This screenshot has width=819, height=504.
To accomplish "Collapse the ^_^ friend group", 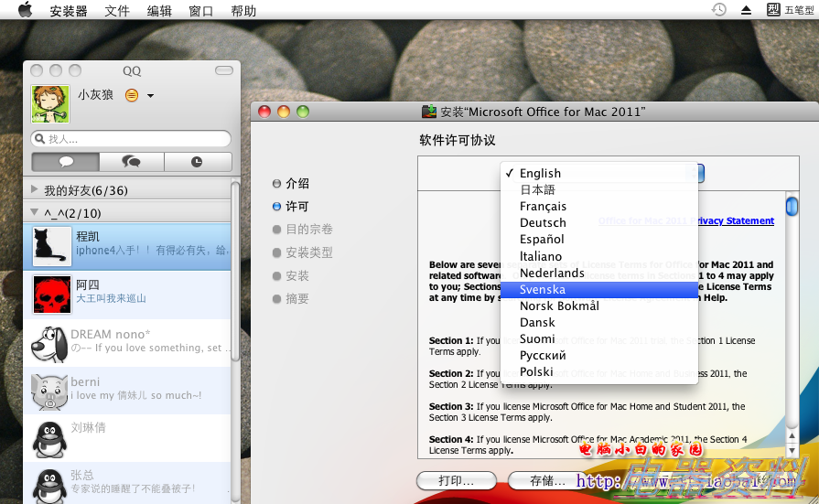I will tap(35, 213).
